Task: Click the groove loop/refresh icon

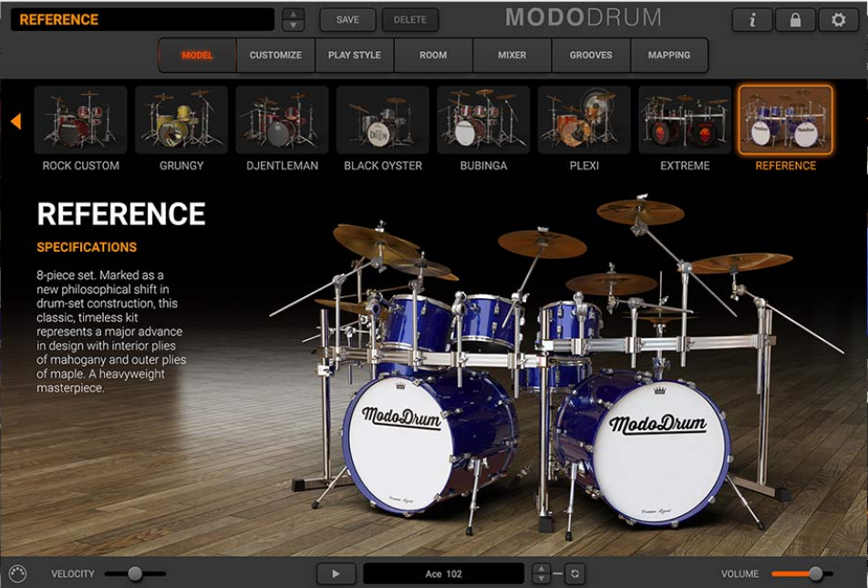Action: click(x=574, y=574)
